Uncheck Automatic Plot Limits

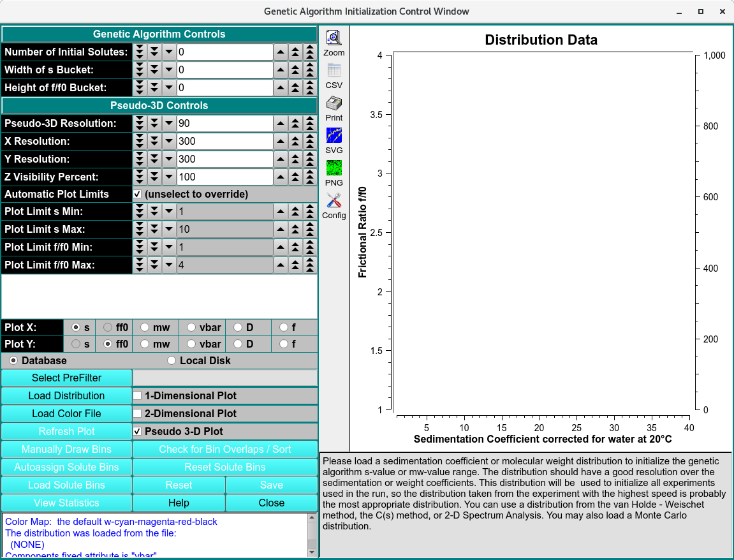(x=137, y=194)
